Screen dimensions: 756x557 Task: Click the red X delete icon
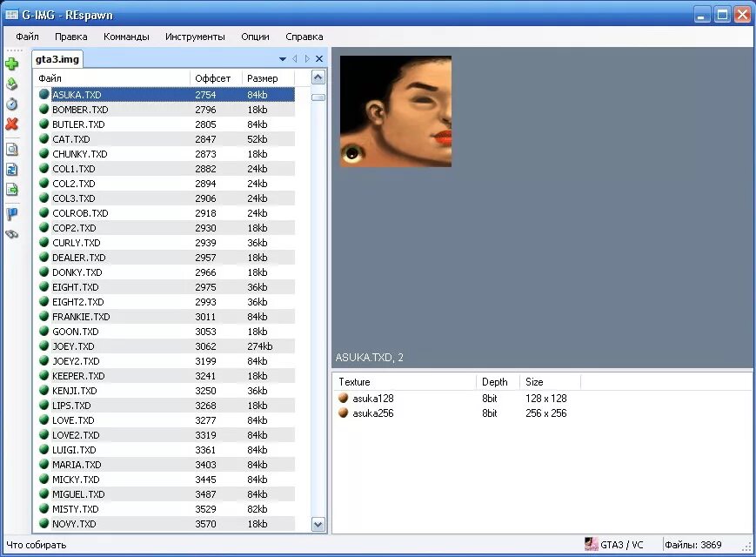[11, 124]
